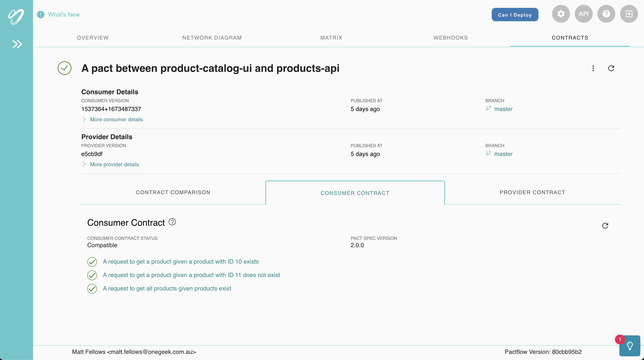Screen dimensions: 644x360
Task: Open the settings gear icon
Action: coord(561,14)
